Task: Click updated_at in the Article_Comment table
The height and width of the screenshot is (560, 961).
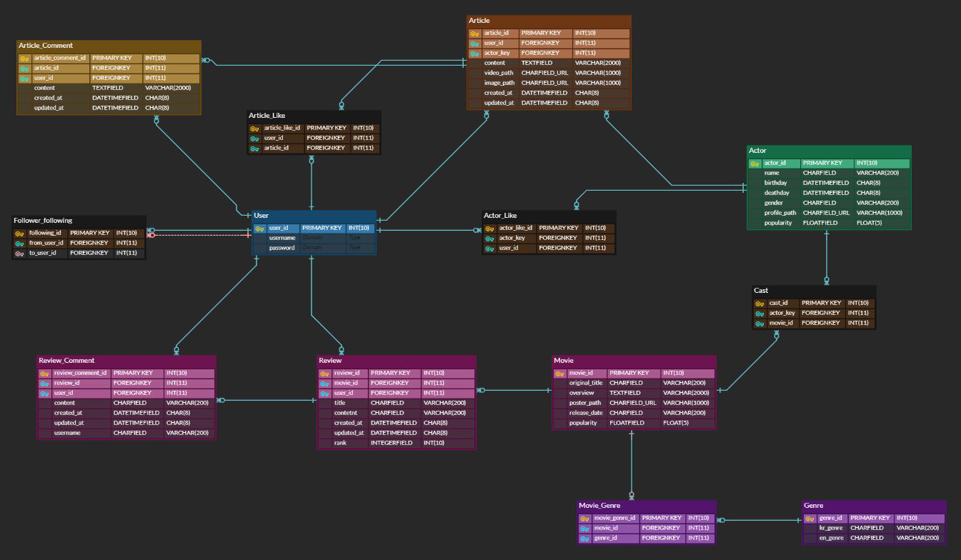Action: [49, 108]
